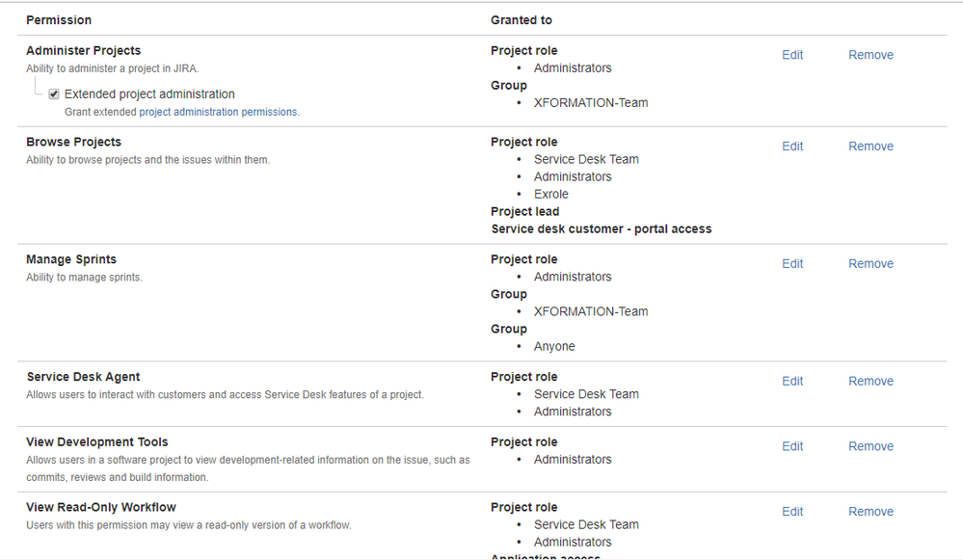Remove the View Development Tools permission
963x560 pixels.
coord(869,445)
